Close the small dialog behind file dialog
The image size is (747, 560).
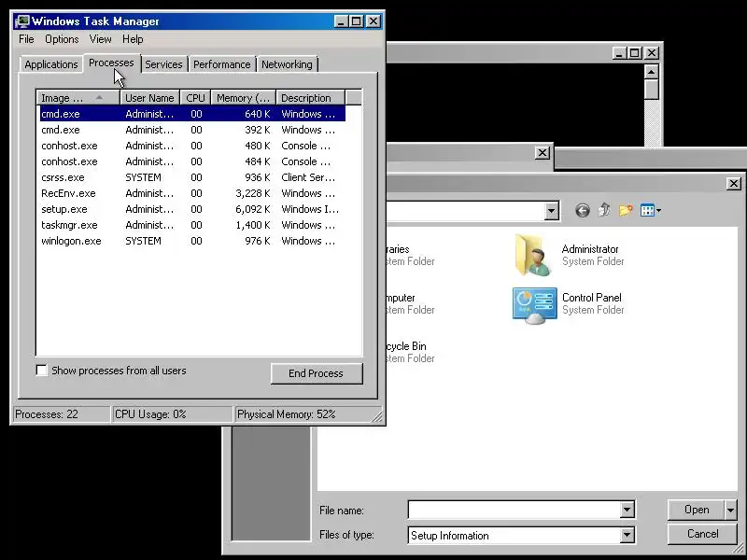tap(543, 153)
